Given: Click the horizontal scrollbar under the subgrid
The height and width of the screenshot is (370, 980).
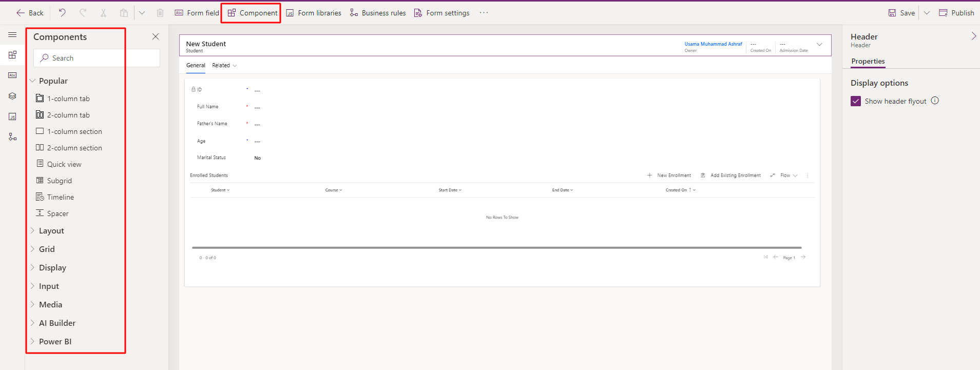Looking at the screenshot, I should (x=496, y=247).
